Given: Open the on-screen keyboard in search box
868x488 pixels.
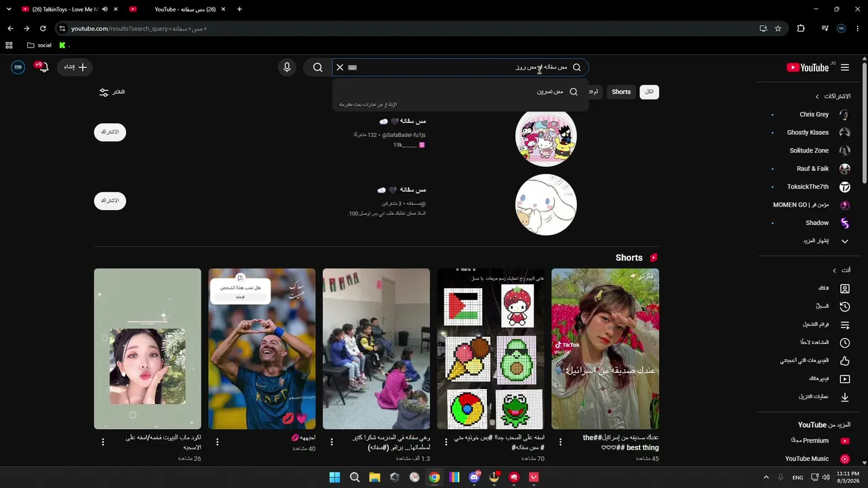Looking at the screenshot, I should pos(352,67).
